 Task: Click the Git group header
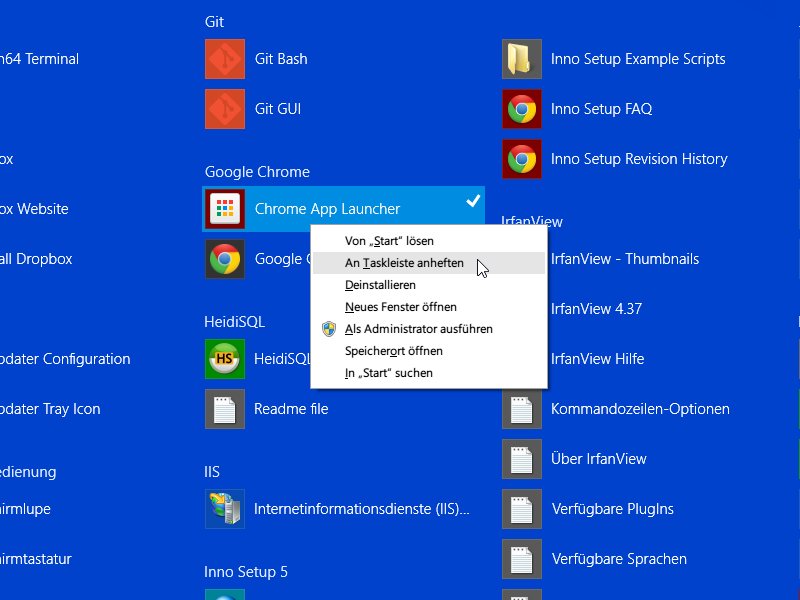214,21
